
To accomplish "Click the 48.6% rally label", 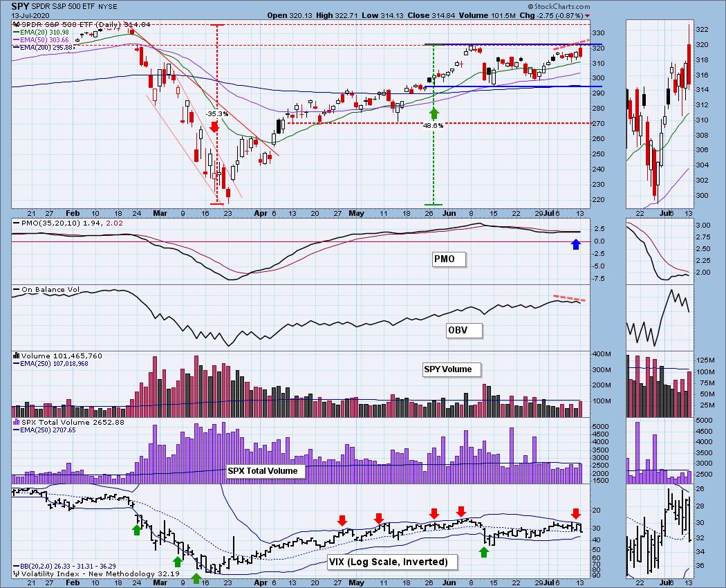I will [x=434, y=125].
